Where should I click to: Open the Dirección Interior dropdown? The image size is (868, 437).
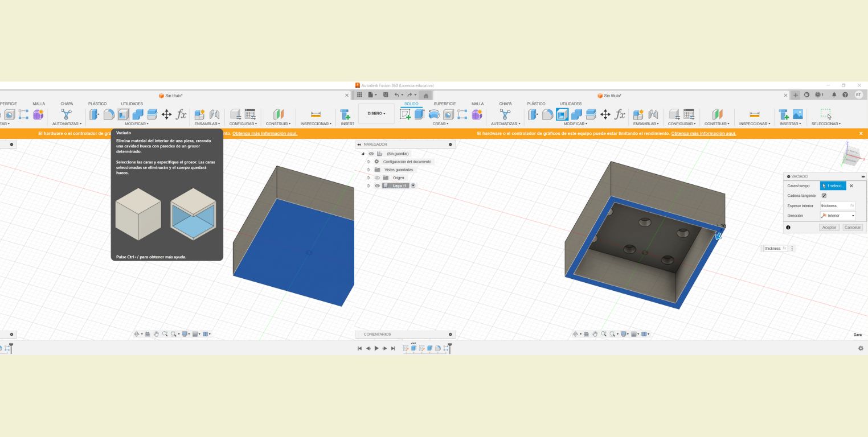coord(838,216)
